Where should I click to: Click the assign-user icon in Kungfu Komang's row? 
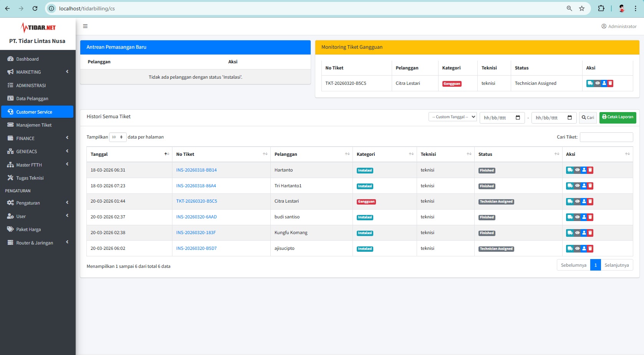(584, 233)
